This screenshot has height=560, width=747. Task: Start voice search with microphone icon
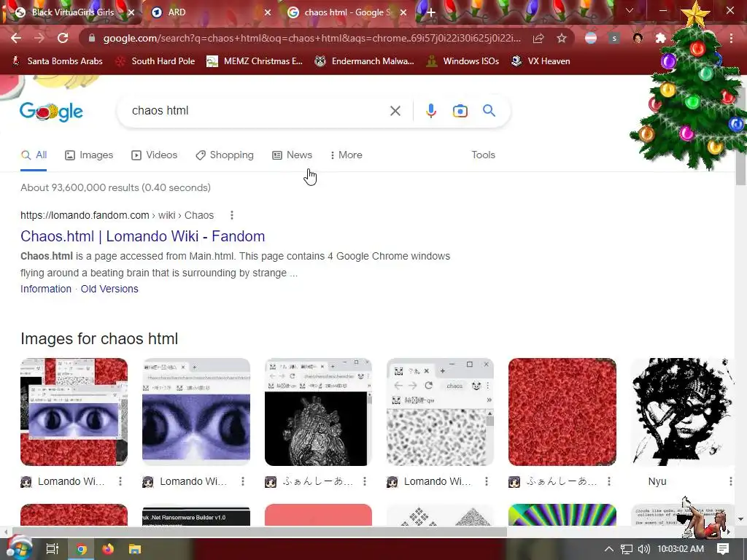click(430, 111)
